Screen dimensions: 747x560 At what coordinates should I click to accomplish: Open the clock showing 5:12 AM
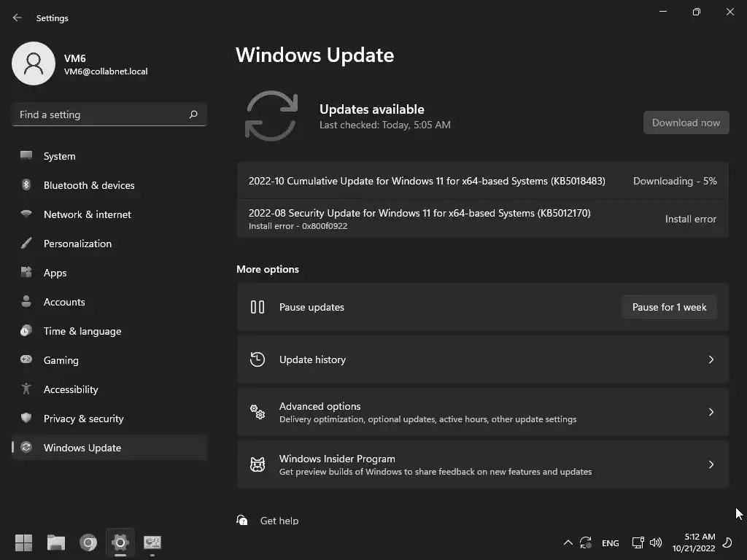(694, 542)
